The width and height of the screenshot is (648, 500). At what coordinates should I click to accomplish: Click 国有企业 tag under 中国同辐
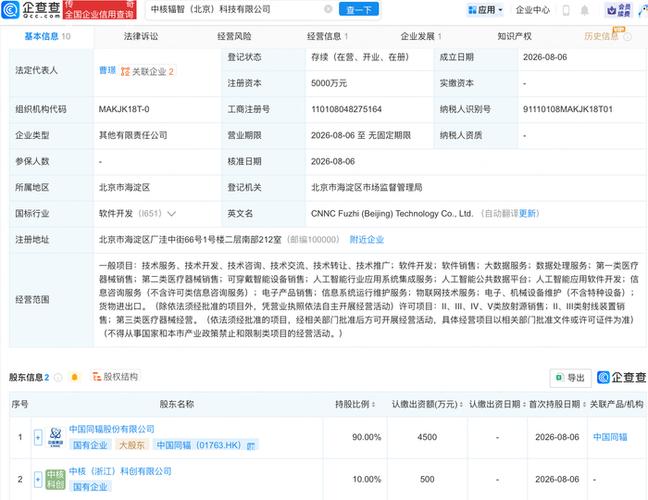90,445
